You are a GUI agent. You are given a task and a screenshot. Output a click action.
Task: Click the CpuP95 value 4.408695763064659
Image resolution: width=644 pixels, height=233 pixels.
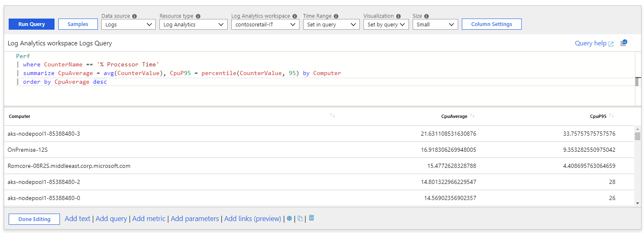click(x=589, y=166)
